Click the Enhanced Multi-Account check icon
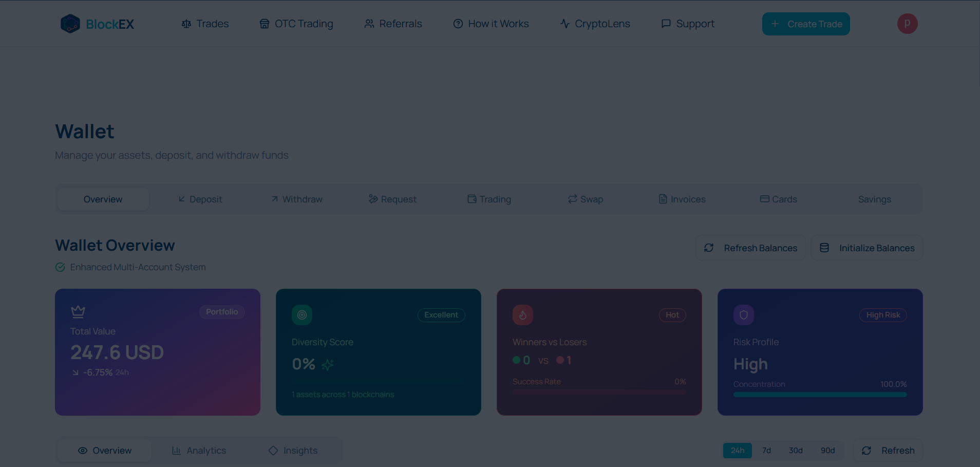980x467 pixels. click(x=60, y=267)
